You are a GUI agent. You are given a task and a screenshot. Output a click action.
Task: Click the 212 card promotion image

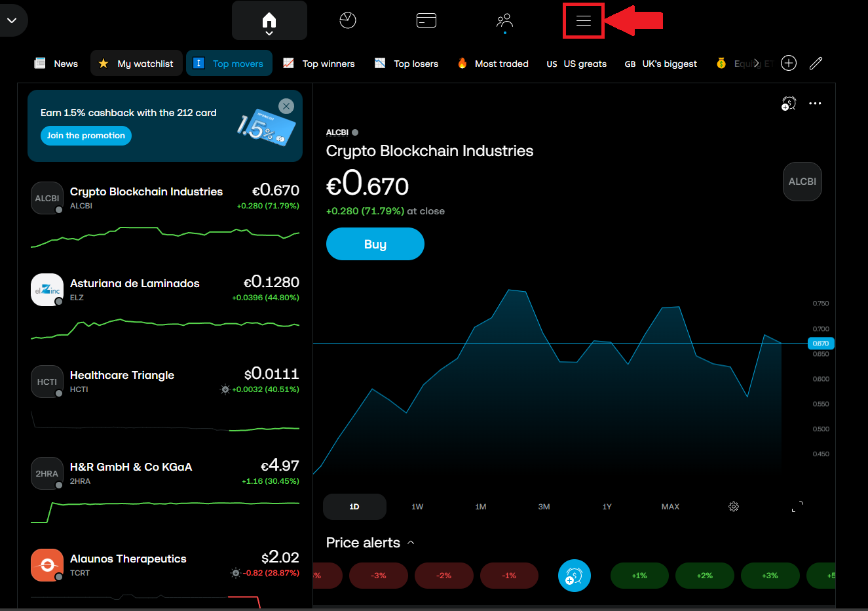click(x=265, y=127)
